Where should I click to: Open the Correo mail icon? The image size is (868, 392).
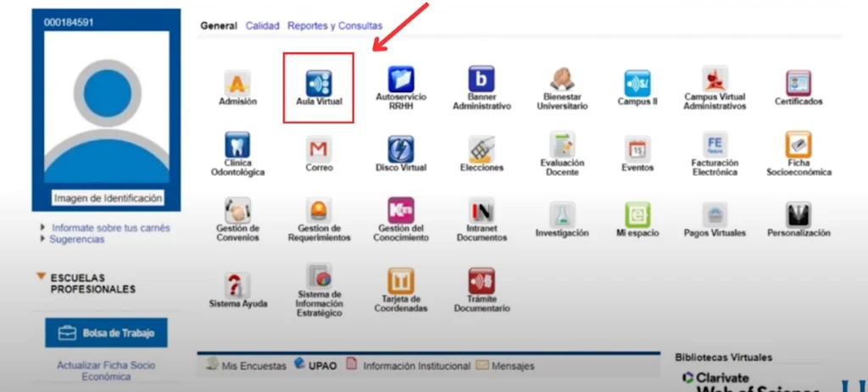[318, 150]
